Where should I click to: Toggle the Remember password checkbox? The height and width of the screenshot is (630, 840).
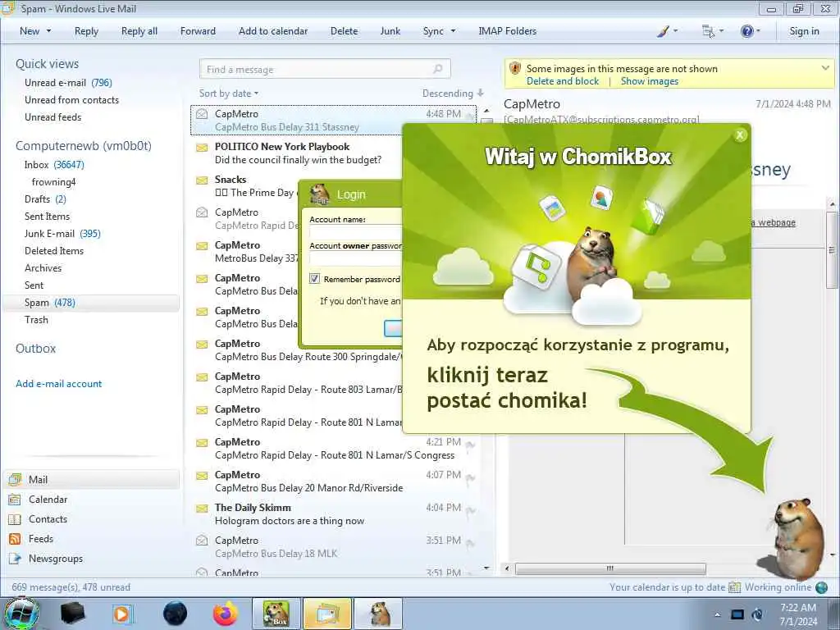tap(314, 279)
